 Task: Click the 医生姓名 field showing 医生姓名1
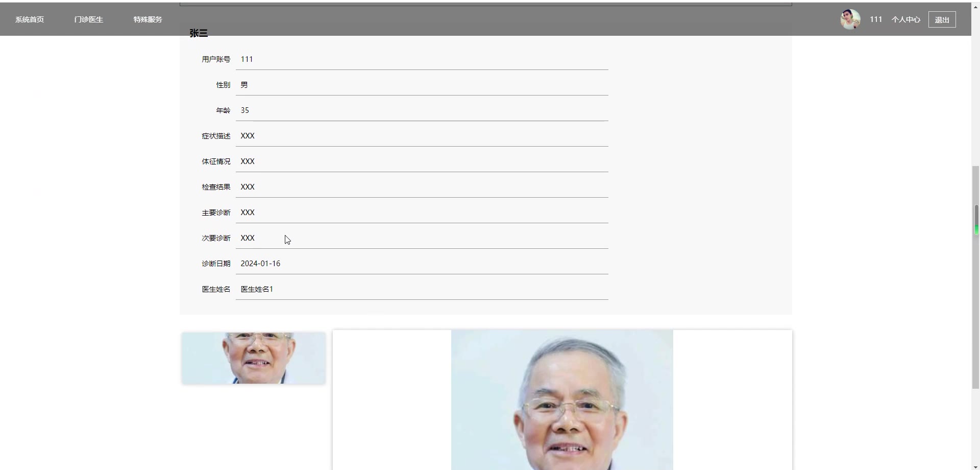point(422,289)
